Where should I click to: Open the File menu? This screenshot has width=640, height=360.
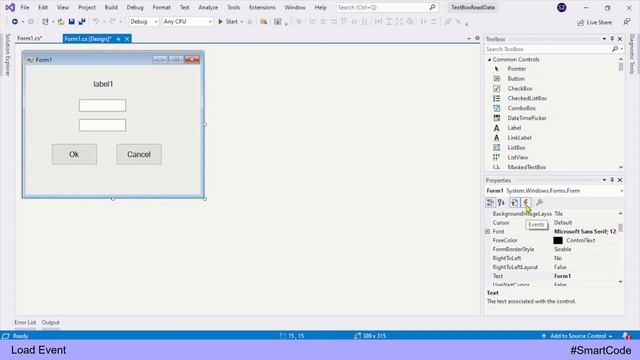[25, 7]
